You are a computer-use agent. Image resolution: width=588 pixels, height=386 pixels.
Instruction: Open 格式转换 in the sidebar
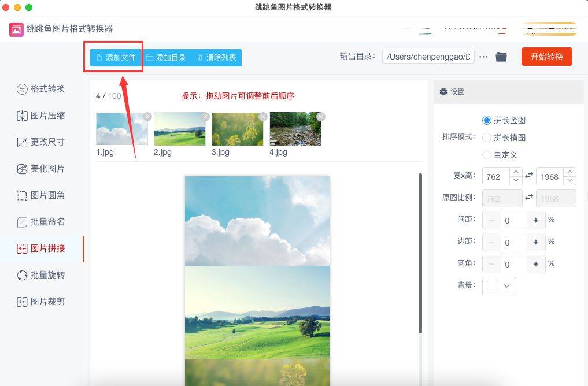(x=40, y=89)
